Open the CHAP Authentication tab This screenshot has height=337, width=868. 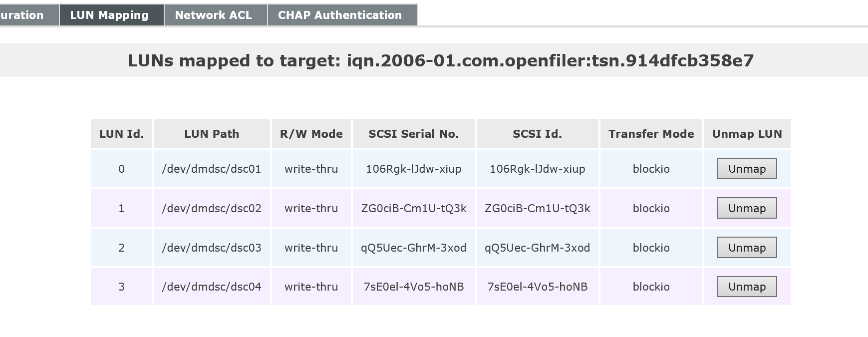tap(340, 15)
